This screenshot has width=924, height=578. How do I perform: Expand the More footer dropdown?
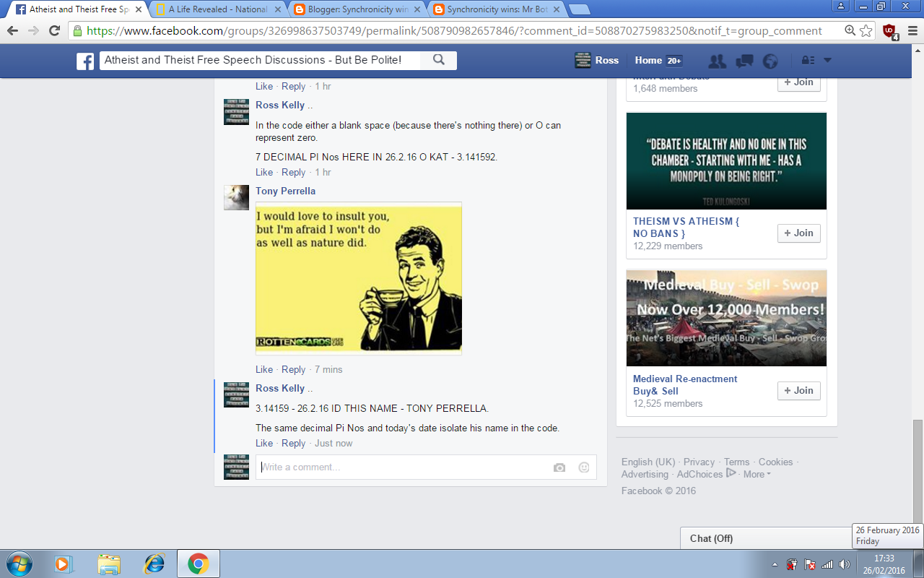click(x=757, y=475)
